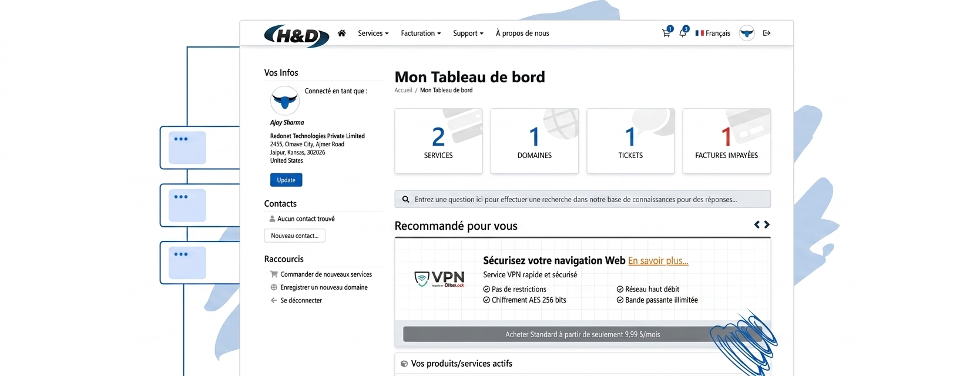Click the Accueil breadcrumb link
This screenshot has width=980, height=376.
403,90
